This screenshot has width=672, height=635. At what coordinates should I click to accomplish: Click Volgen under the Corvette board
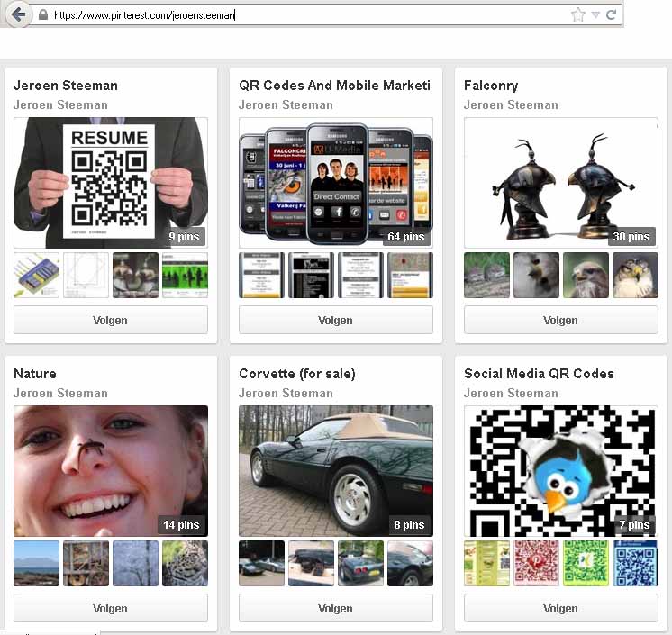tap(336, 608)
